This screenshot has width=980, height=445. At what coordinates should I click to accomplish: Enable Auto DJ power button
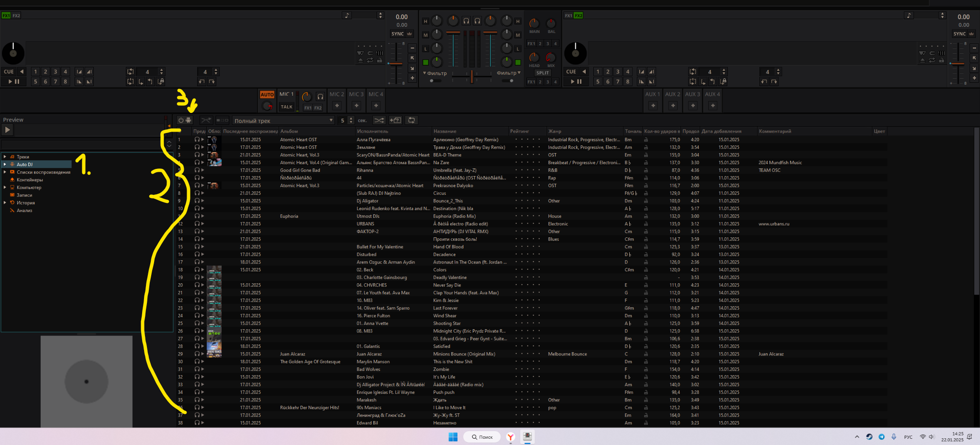[x=185, y=120]
